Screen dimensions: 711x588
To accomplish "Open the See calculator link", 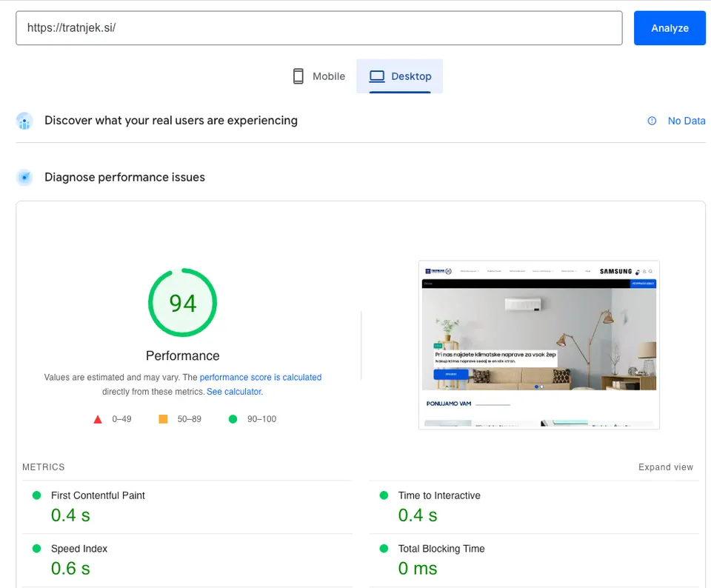I will click(x=235, y=392).
